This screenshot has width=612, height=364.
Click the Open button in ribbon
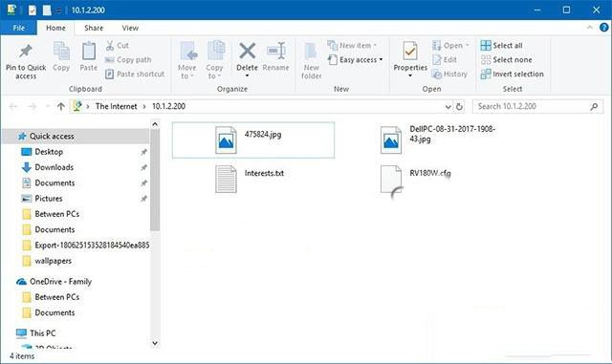(x=450, y=45)
